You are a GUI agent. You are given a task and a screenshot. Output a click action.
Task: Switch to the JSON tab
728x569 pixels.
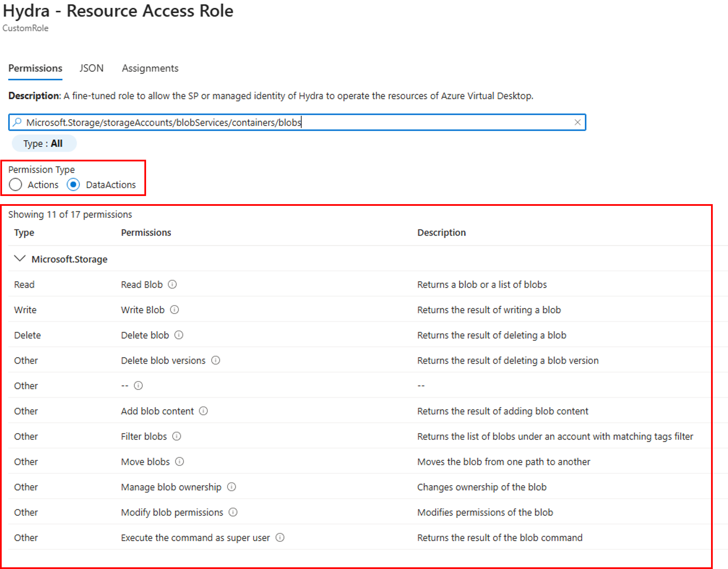point(91,68)
